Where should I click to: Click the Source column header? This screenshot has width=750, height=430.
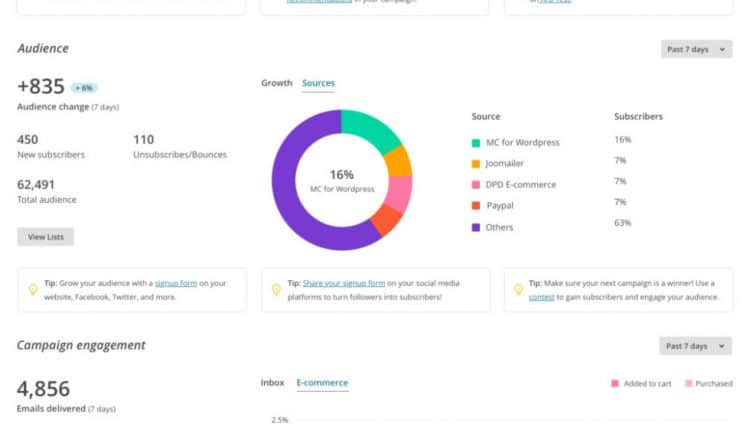click(x=486, y=116)
